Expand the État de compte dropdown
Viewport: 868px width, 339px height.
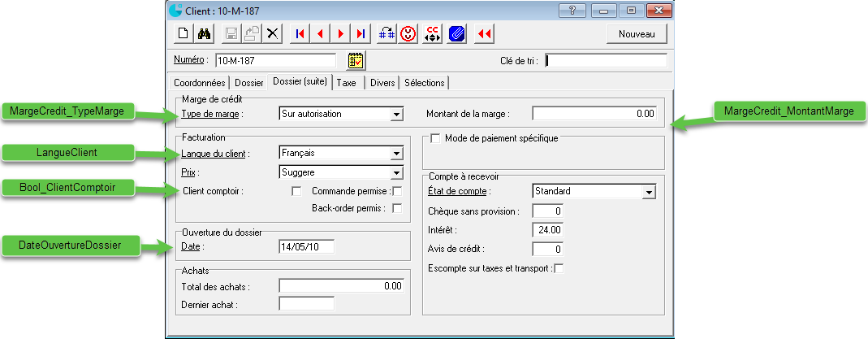point(648,191)
